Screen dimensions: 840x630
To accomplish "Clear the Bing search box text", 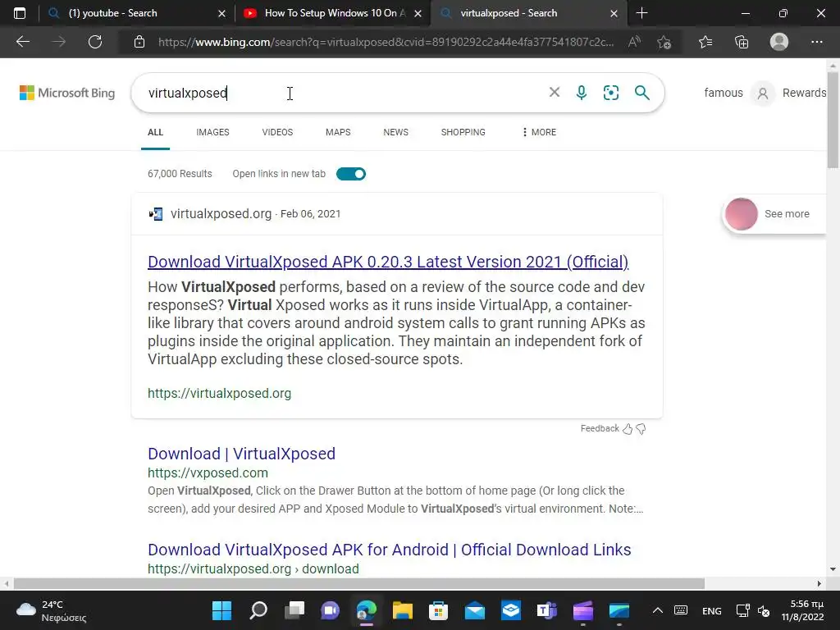I will point(555,92).
